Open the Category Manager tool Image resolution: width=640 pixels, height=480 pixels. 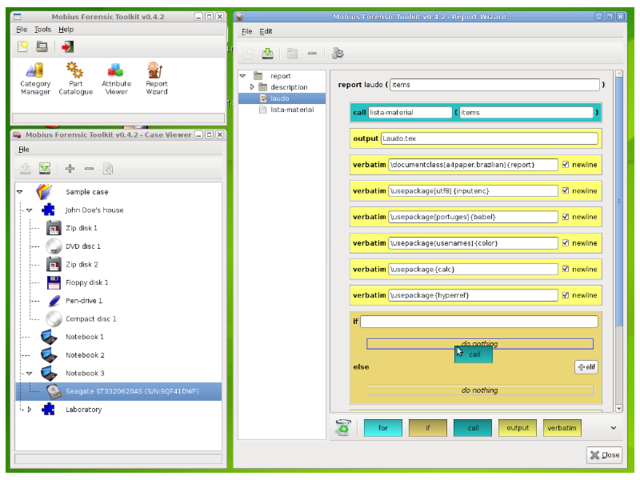35,79
